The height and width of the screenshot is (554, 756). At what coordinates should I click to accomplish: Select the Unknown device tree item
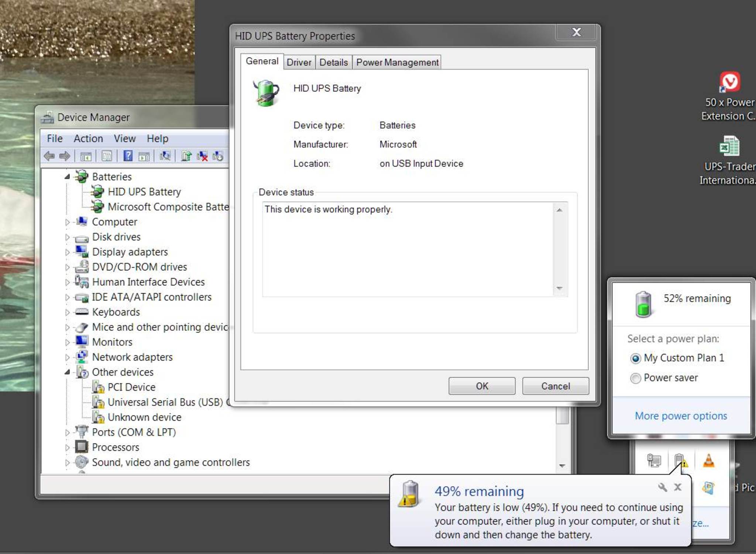point(144,417)
